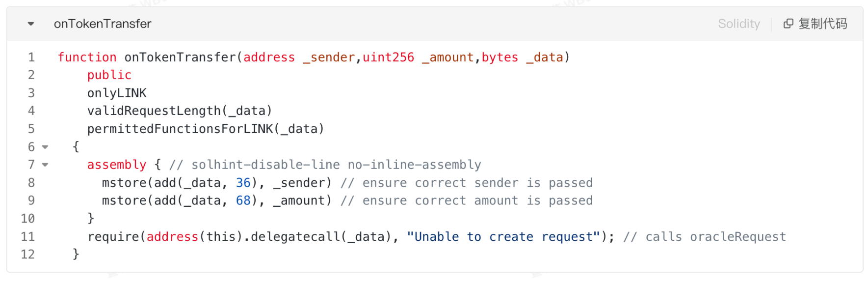
Task: Fold the assembly block at line 7
Action: click(45, 165)
